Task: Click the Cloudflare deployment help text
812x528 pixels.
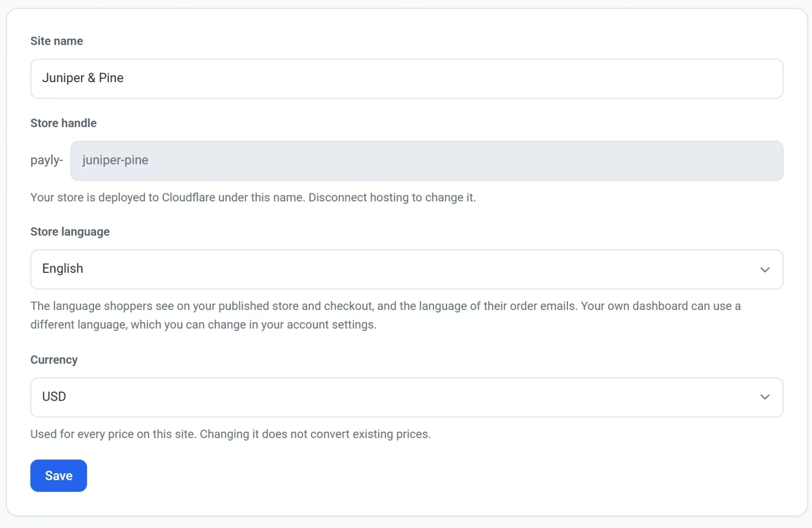Action: [253, 197]
